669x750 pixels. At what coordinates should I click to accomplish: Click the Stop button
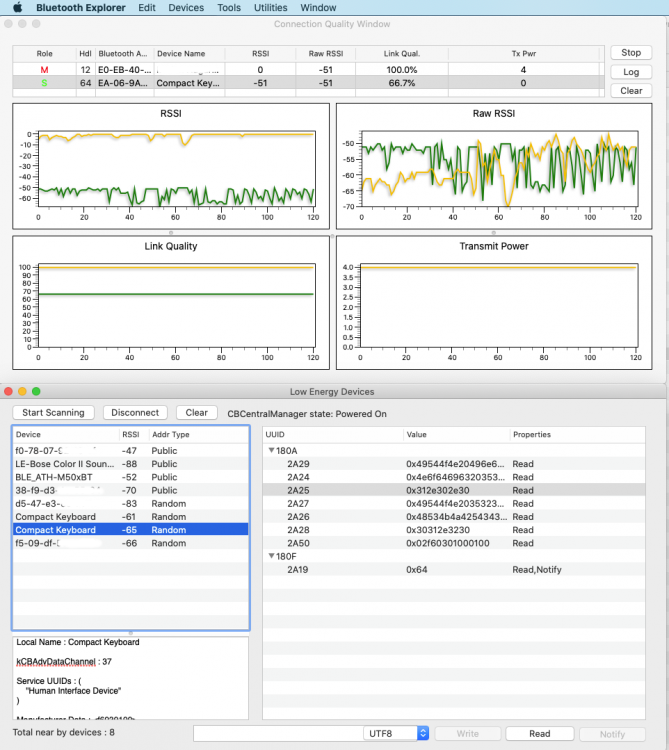point(630,53)
